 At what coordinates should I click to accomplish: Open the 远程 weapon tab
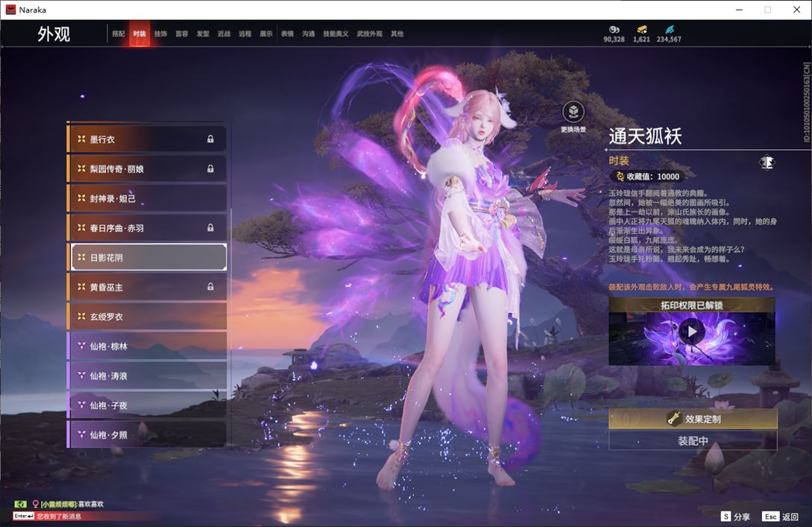245,34
